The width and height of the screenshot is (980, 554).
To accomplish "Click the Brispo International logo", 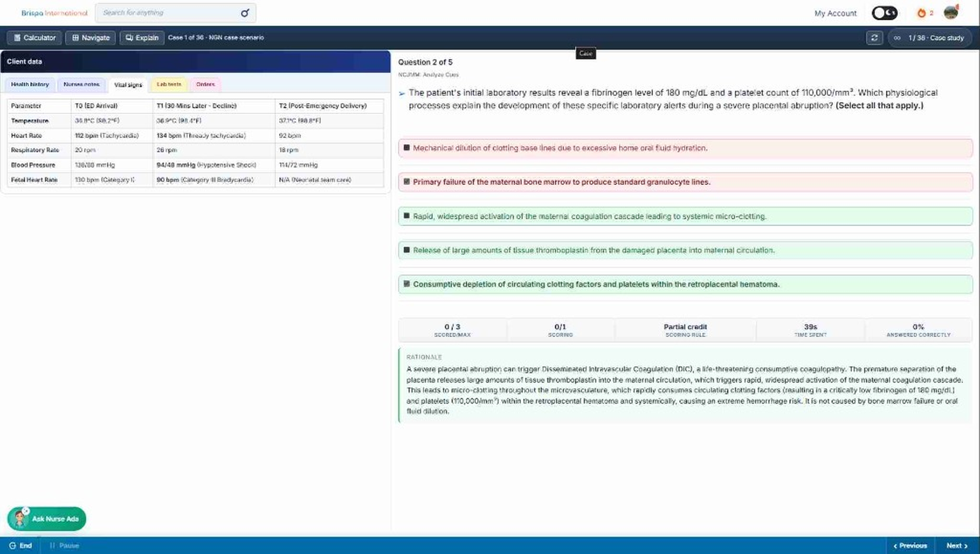I will click(x=55, y=13).
